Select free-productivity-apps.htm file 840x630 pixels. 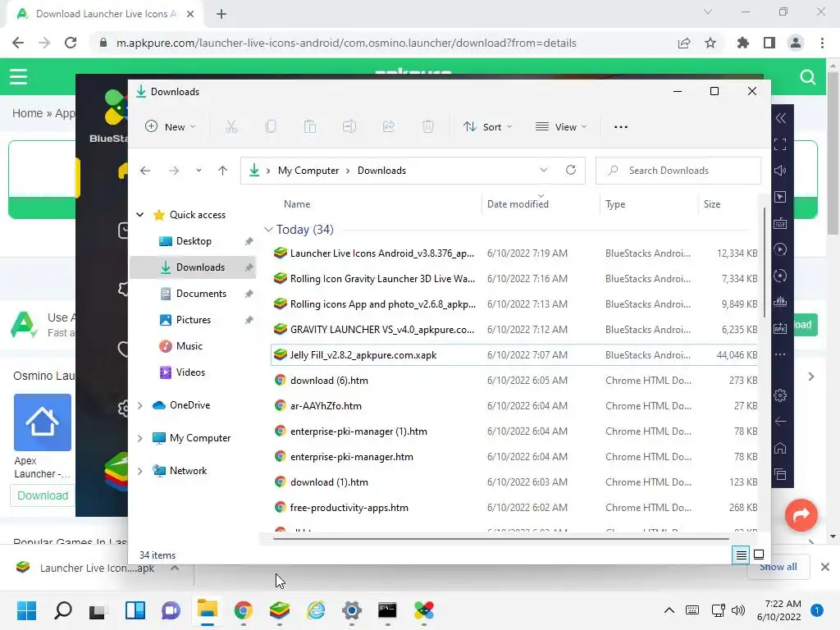click(514, 508)
